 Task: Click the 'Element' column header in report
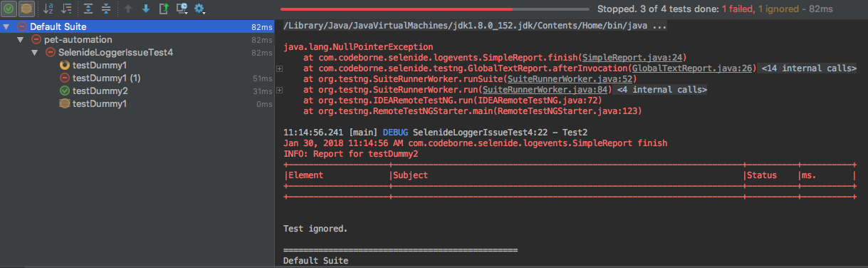point(305,175)
